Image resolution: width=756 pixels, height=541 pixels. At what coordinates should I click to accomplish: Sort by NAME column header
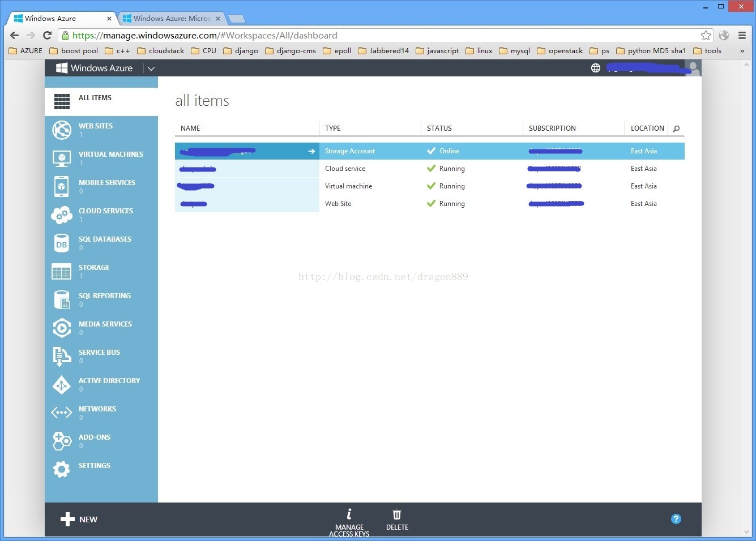[190, 128]
